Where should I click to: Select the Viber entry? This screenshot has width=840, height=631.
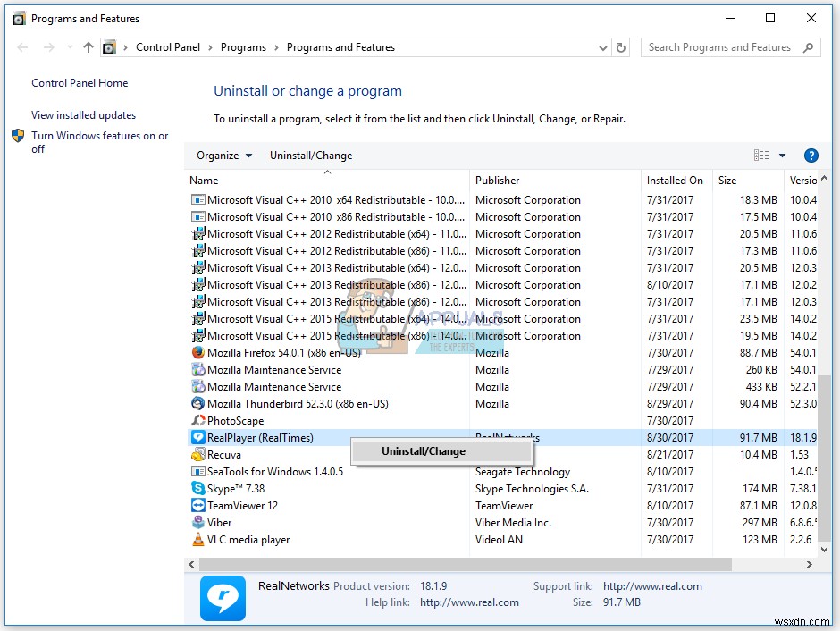[x=503, y=522]
